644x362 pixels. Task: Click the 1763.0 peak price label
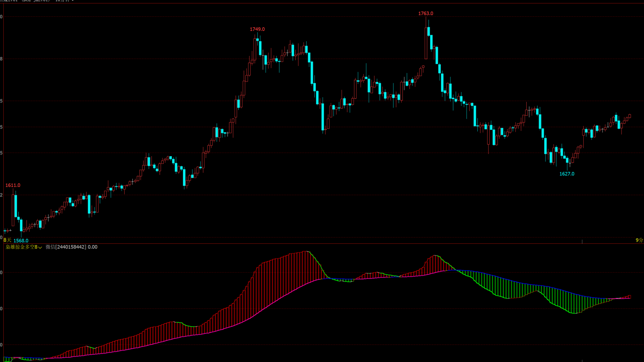click(x=426, y=13)
